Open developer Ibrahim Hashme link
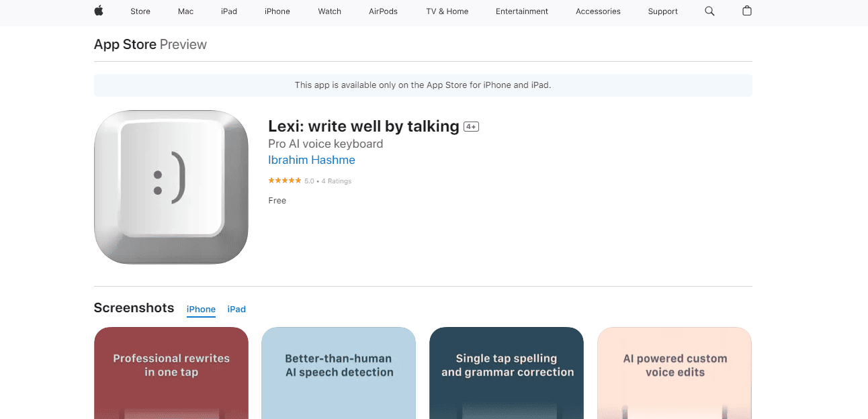The height and width of the screenshot is (419, 868). click(x=312, y=160)
